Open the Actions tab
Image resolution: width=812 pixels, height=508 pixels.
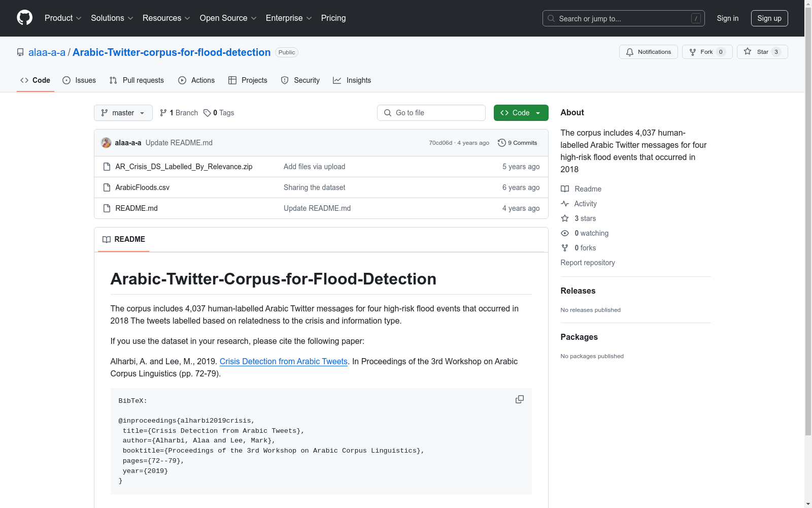196,80
